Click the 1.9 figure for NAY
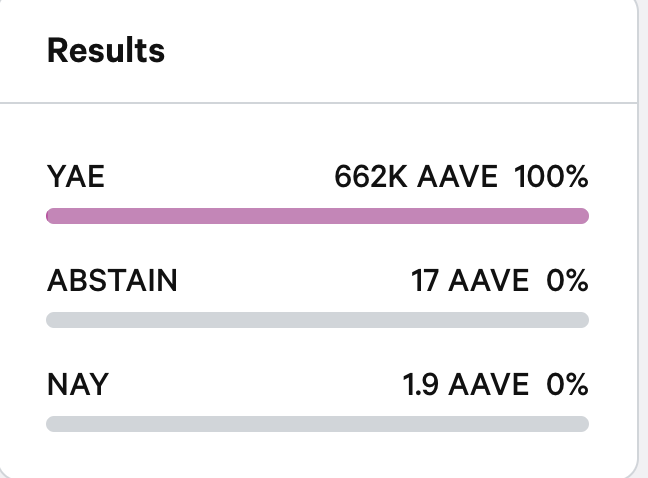The image size is (648, 478). click(420, 385)
